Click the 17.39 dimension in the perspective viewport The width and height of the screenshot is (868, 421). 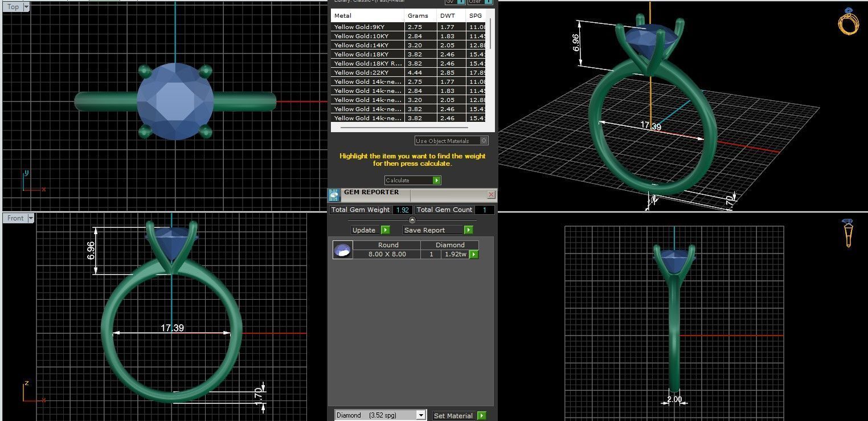click(650, 126)
